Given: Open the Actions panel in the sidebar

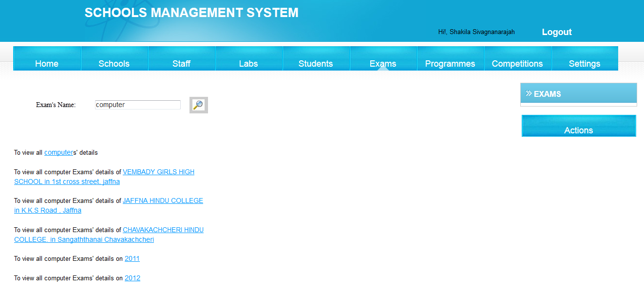Looking at the screenshot, I should coord(578,130).
